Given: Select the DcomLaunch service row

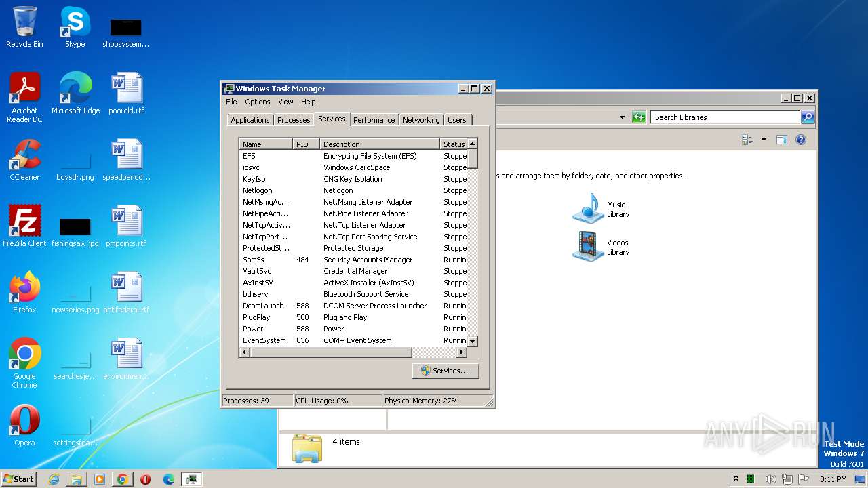Looking at the screenshot, I should pyautogui.click(x=353, y=306).
